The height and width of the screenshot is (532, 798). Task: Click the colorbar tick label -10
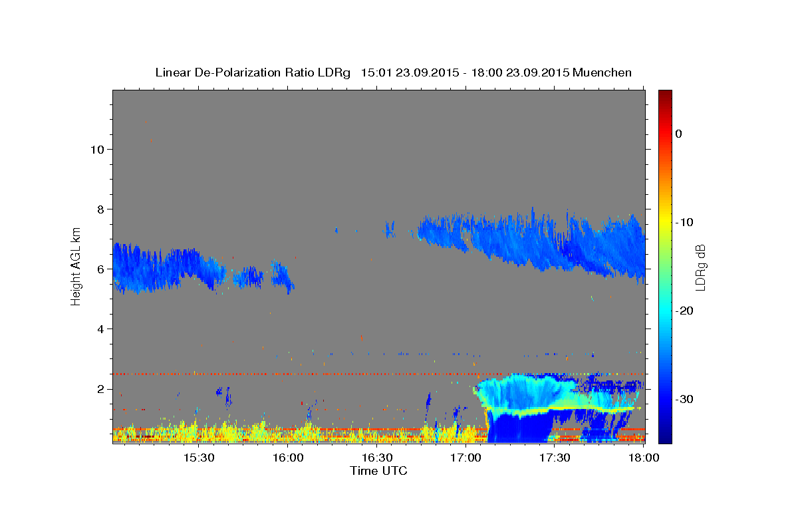coord(684,222)
